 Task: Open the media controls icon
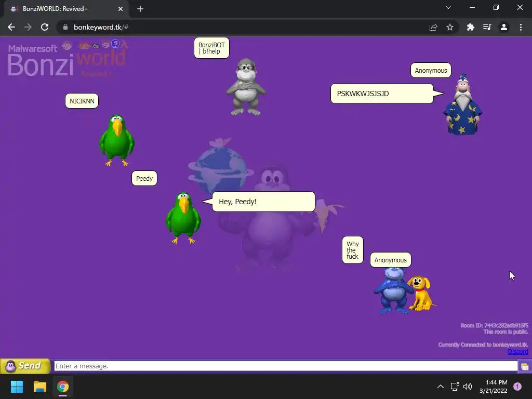(487, 27)
